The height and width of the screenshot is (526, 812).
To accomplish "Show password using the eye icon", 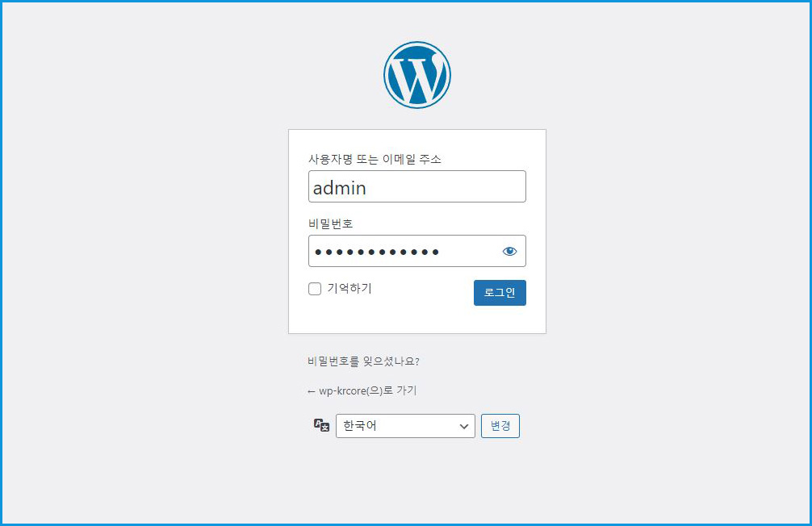I will [x=509, y=251].
